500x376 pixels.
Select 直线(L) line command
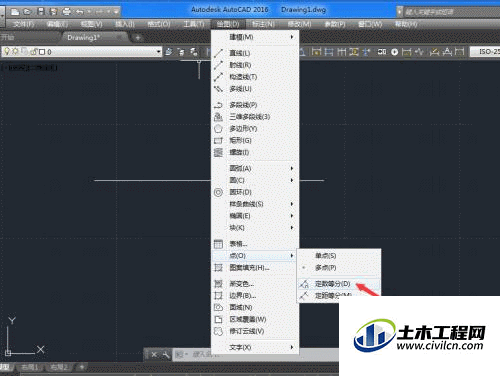255,53
